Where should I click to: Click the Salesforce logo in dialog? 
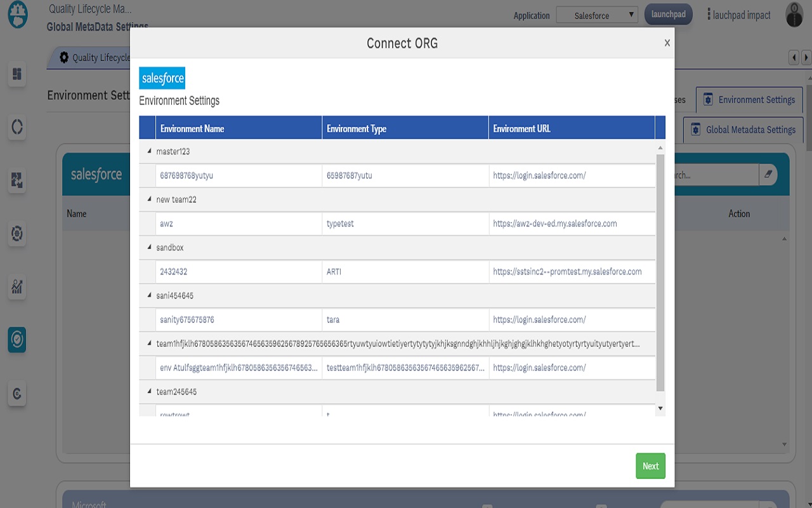click(x=162, y=78)
